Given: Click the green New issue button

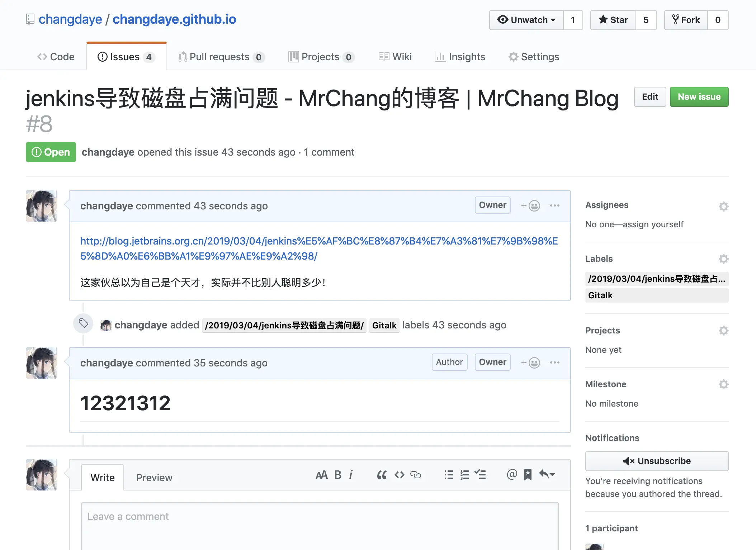Looking at the screenshot, I should tap(699, 97).
